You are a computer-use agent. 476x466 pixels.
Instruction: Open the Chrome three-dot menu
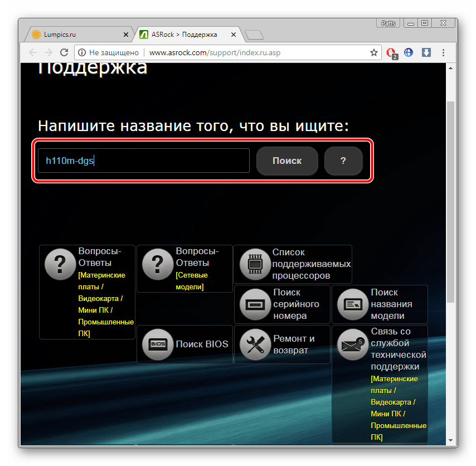pos(444,52)
